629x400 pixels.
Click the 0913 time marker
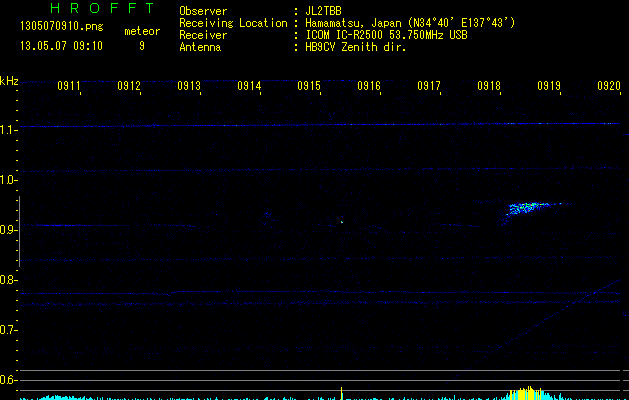pyautogui.click(x=189, y=87)
